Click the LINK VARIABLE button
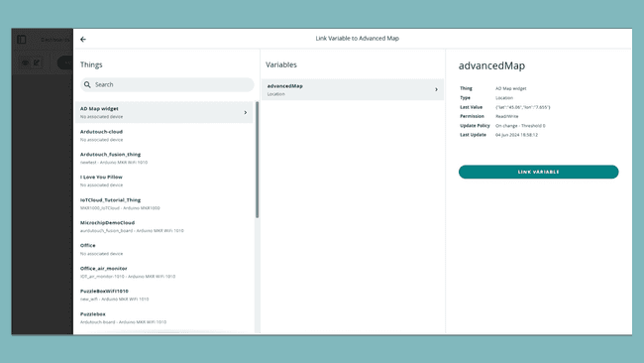The image size is (644, 363). click(x=538, y=172)
